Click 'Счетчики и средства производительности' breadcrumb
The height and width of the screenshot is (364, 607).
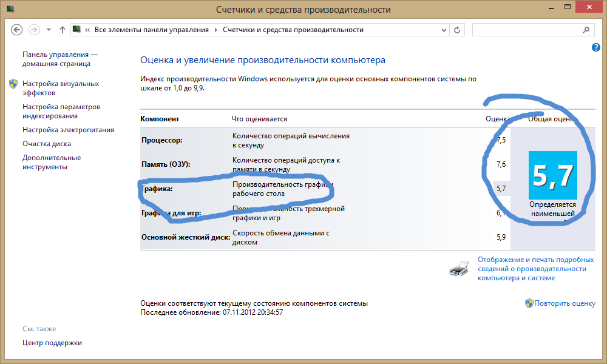coord(293,30)
